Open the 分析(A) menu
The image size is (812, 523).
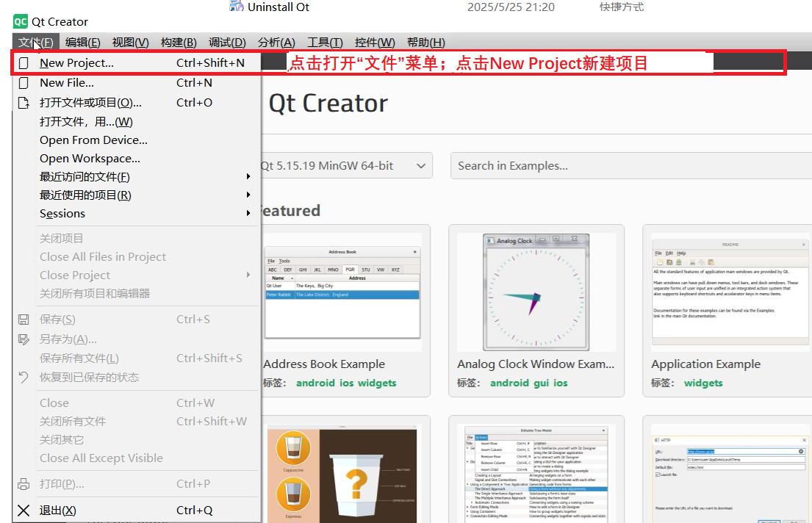276,43
